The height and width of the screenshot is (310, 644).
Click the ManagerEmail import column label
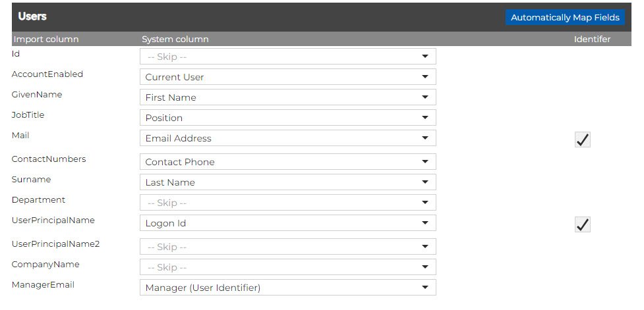pyautogui.click(x=43, y=284)
